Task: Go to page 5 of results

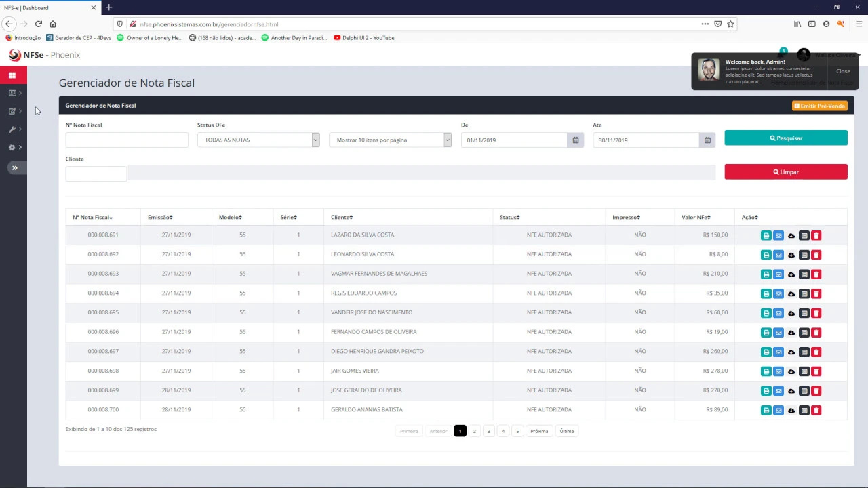Action: tap(517, 431)
